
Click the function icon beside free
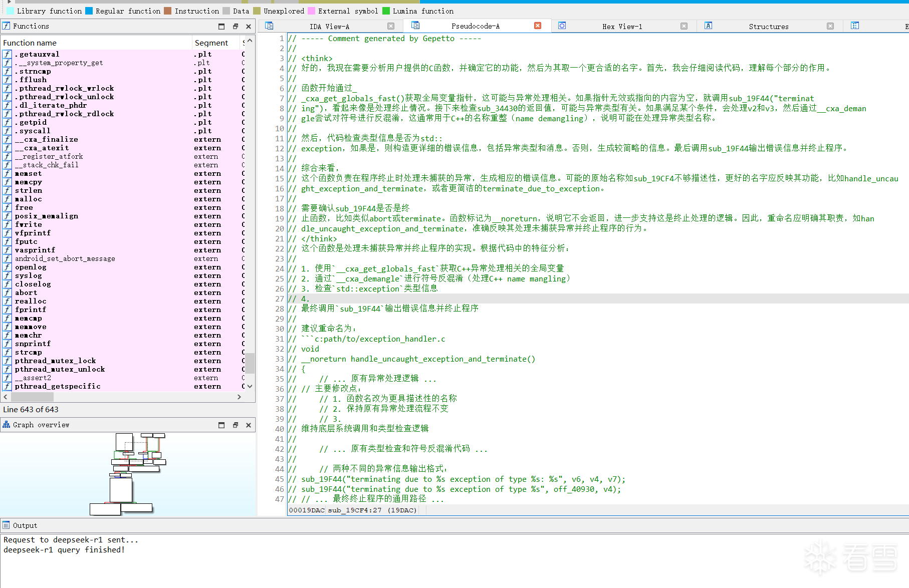click(x=7, y=207)
